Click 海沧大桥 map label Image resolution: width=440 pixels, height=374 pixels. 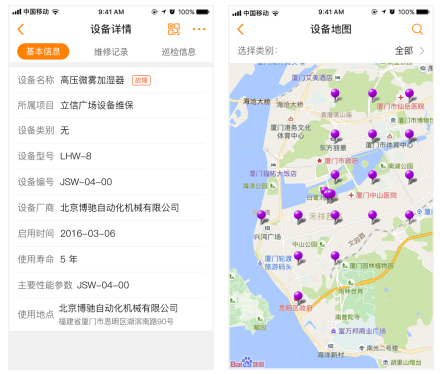tap(257, 101)
